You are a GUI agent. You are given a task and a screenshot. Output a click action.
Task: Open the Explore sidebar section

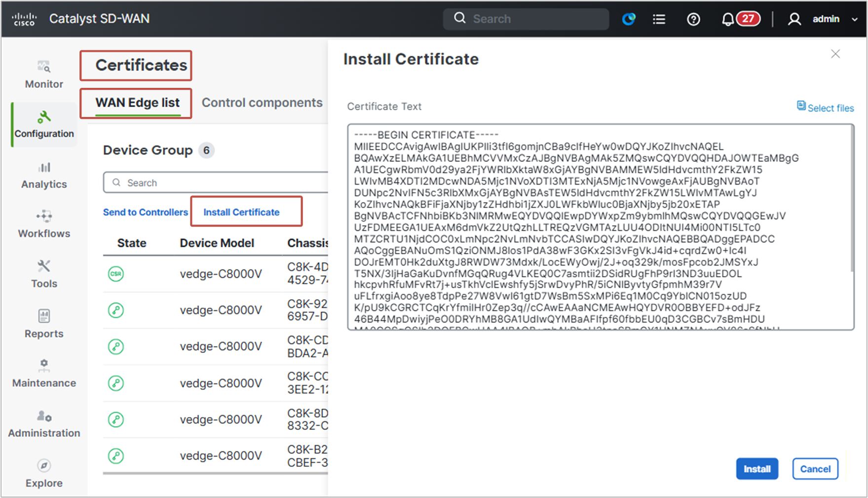coord(44,474)
